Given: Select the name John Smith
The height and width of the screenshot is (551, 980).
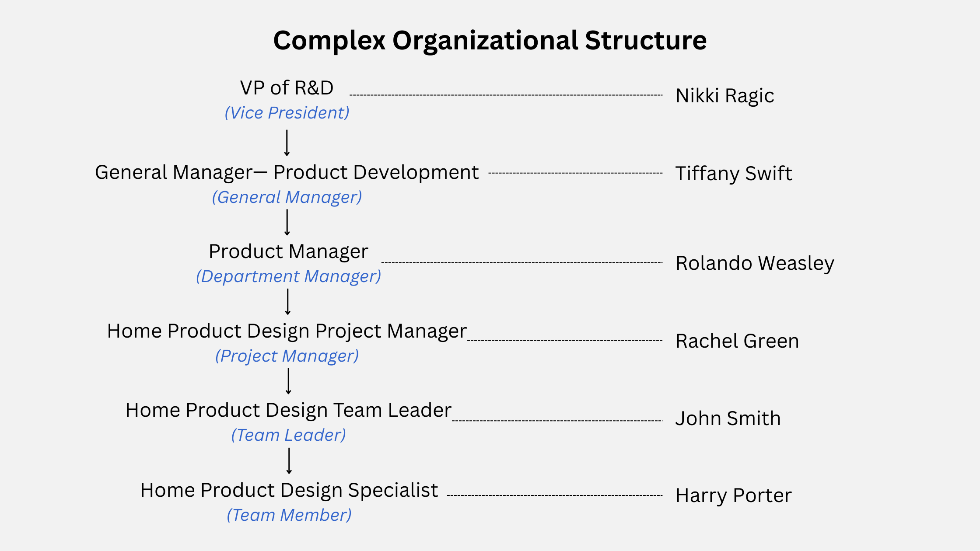Looking at the screenshot, I should [728, 418].
